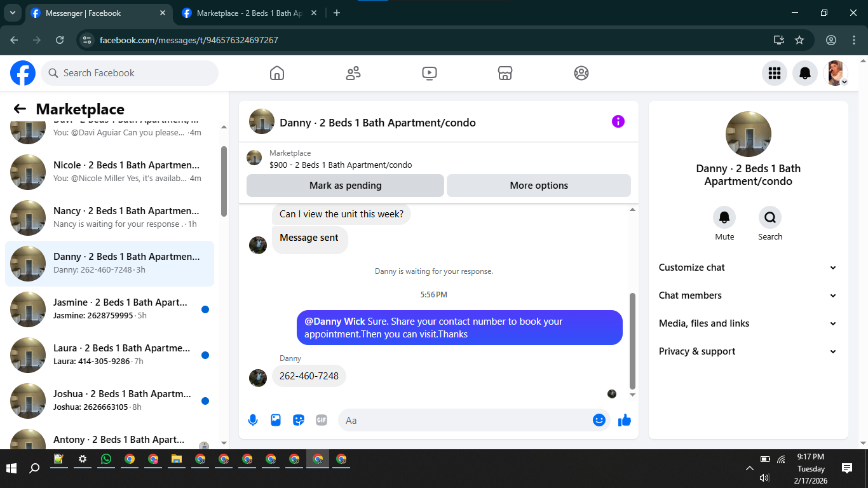Open the emoji picker in message box

coord(599,420)
